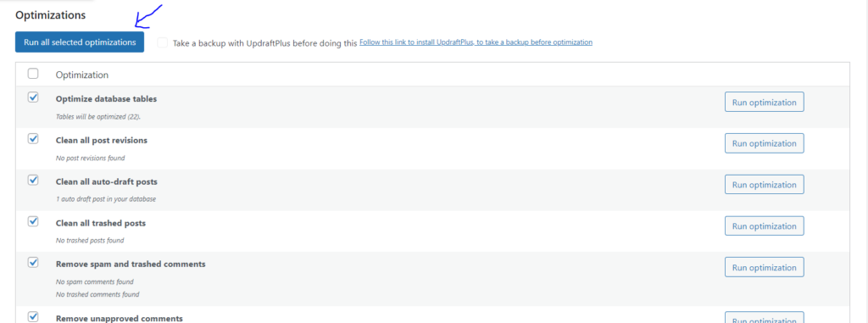Select the Optimize database tables row title
Image resolution: width=868 pixels, height=323 pixels.
point(106,99)
